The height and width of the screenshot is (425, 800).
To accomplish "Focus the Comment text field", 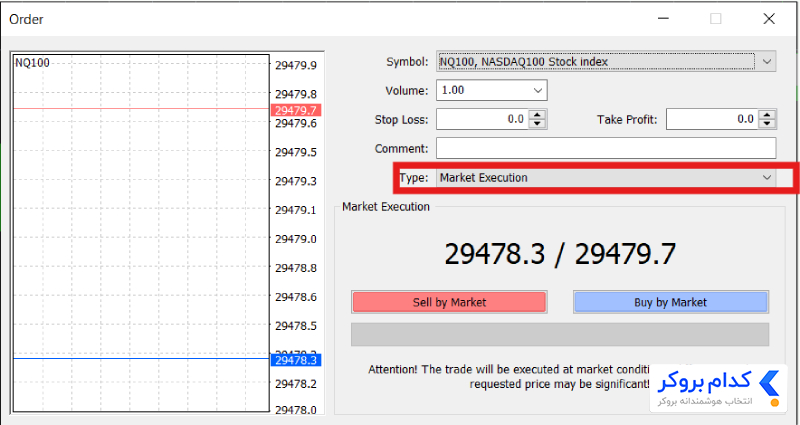I will pos(606,148).
